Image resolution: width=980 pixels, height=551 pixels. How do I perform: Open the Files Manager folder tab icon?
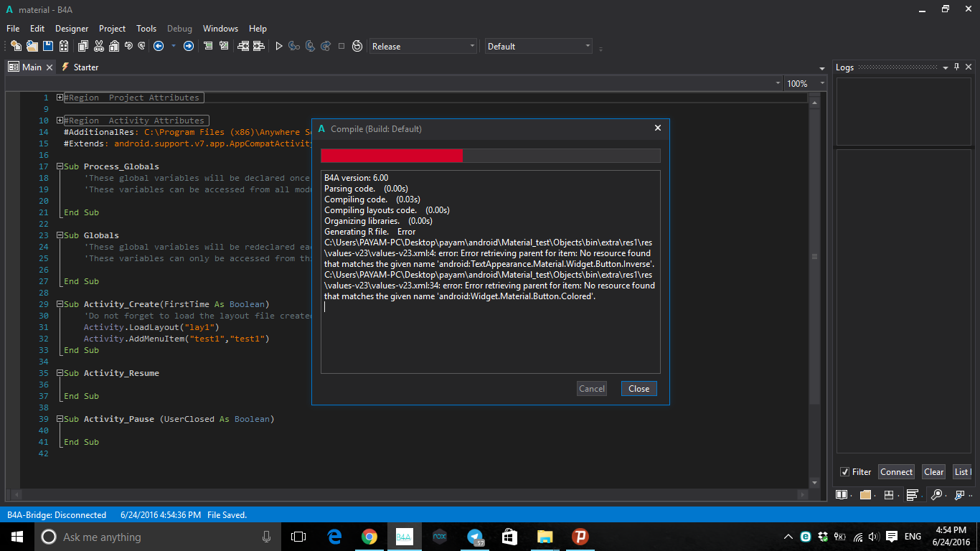[x=865, y=495]
